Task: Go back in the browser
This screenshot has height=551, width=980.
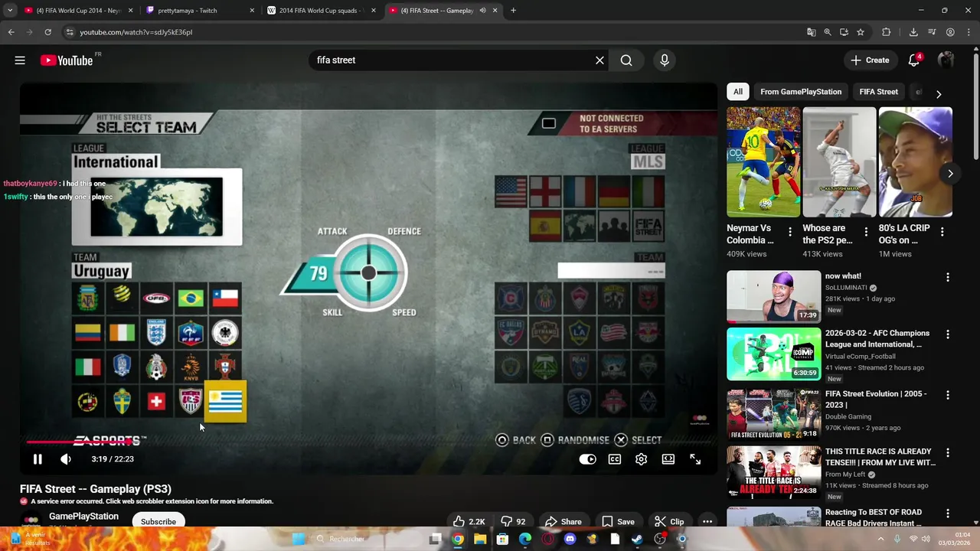Action: 11,32
